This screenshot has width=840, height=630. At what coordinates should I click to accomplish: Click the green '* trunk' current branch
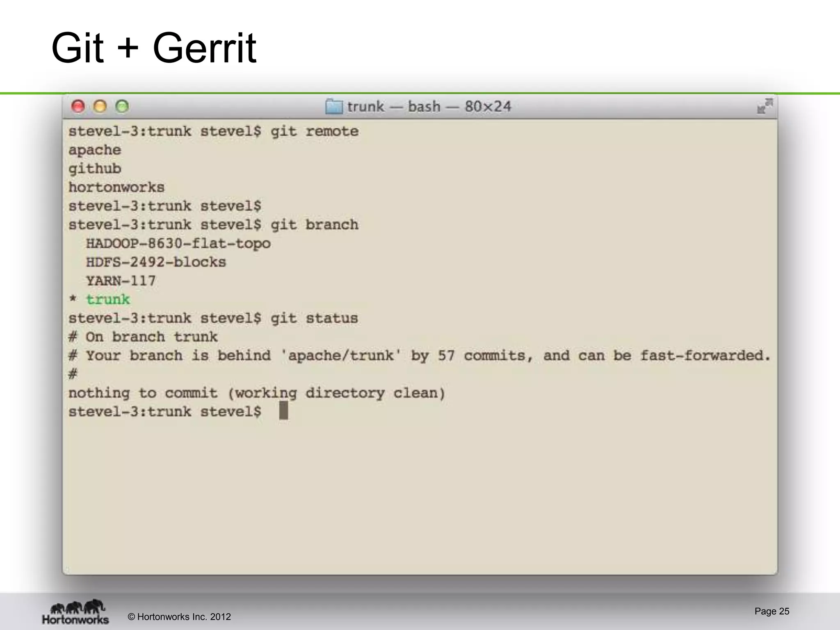[x=100, y=299]
